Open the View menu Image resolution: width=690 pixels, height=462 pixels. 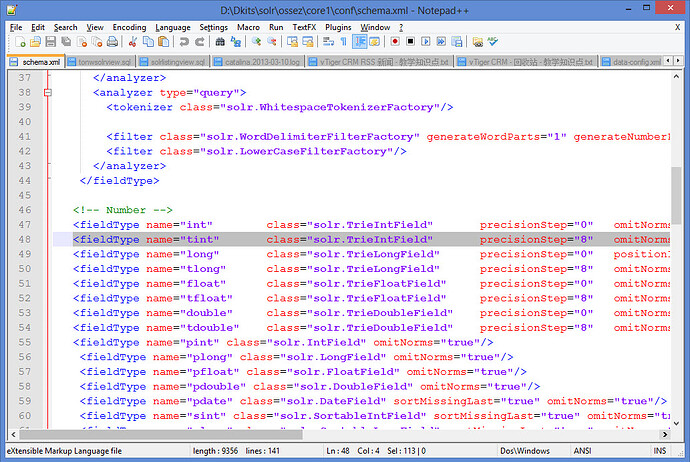95,27
